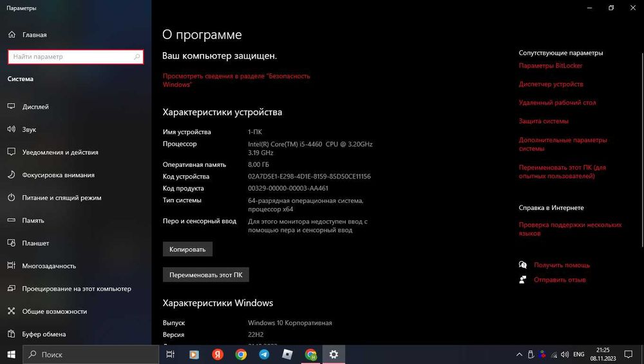The width and height of the screenshot is (644, 364).
Task: Open Дисплей settings in the sidebar
Action: pyautogui.click(x=28, y=106)
